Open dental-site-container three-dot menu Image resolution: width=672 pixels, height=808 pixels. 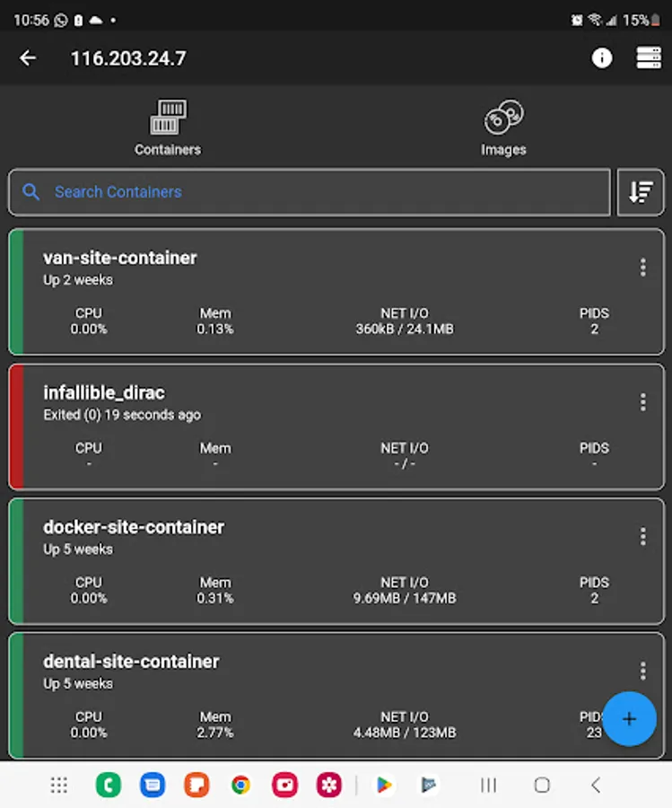pos(642,671)
